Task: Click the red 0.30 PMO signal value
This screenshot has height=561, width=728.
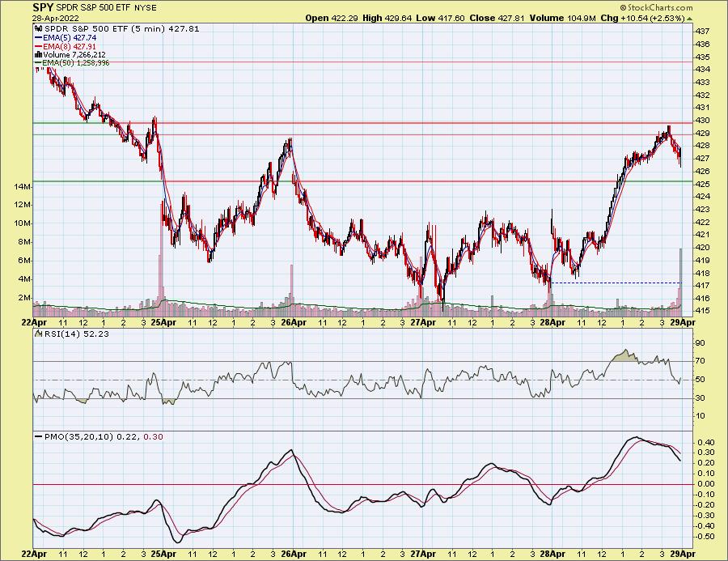Action: (x=153, y=437)
